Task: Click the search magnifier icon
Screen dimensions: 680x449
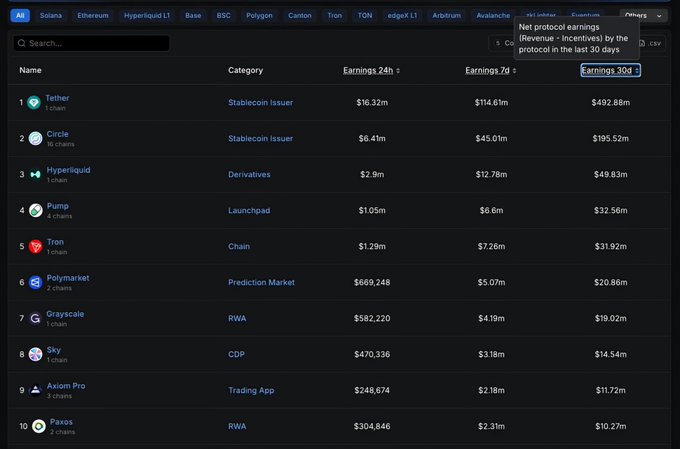Action: tap(22, 43)
